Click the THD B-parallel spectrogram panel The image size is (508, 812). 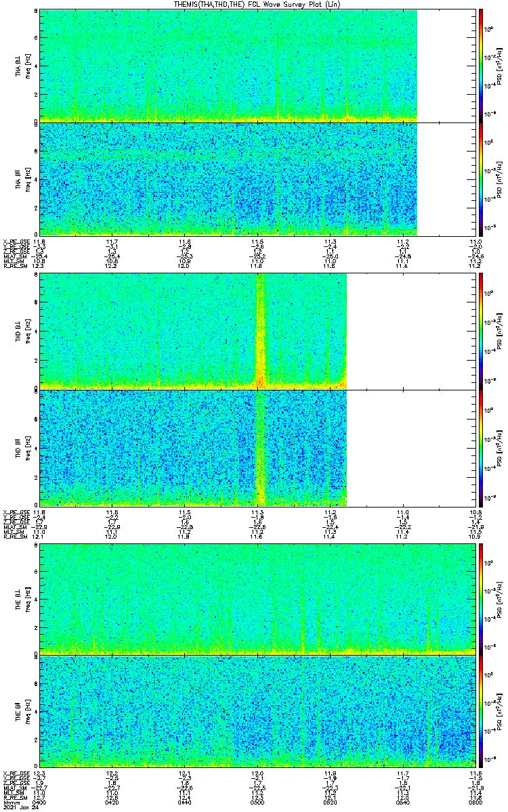[x=257, y=448]
